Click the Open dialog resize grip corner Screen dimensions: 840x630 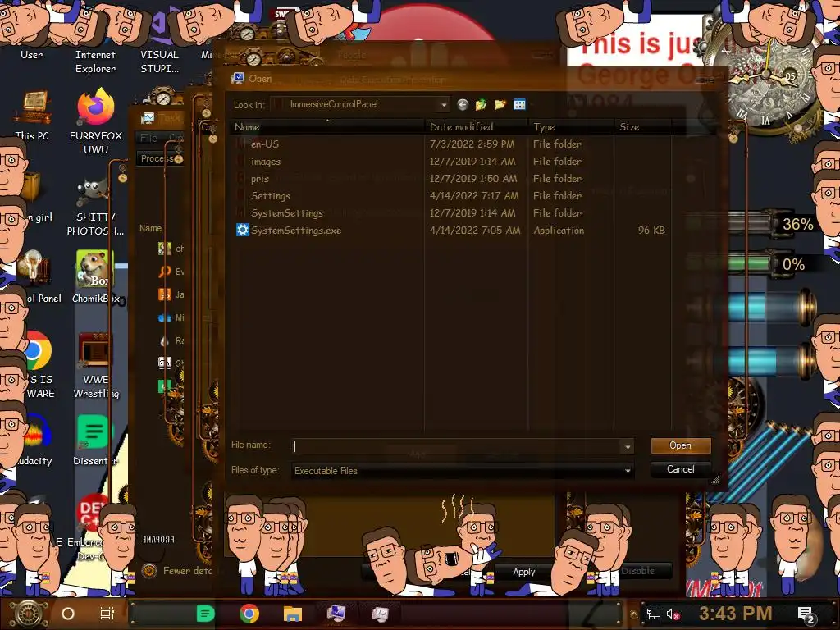point(714,480)
